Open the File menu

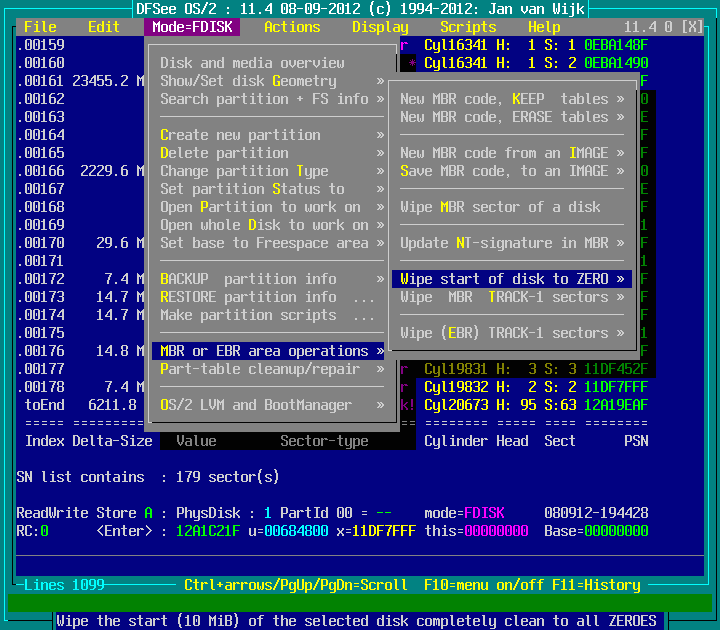(40, 27)
